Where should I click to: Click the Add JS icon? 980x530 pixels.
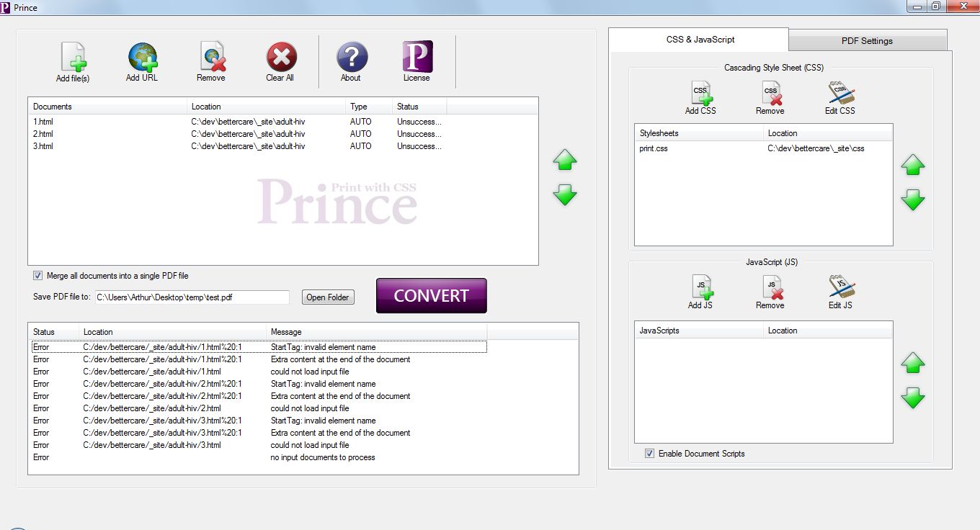coord(700,288)
